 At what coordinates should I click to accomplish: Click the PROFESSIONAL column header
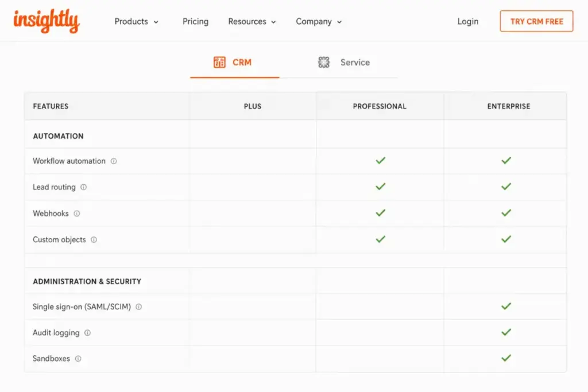click(x=380, y=106)
